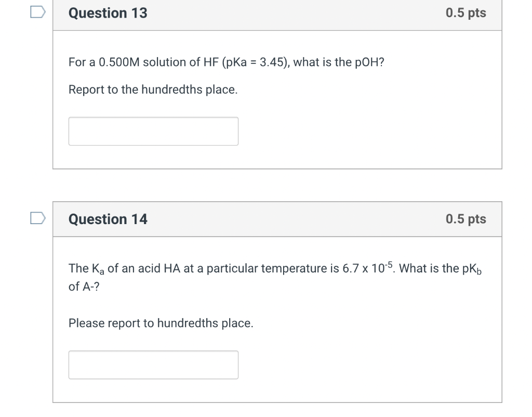Click the gap between the question cards
Viewport: 532px width, 417px height.
pyautogui.click(x=277, y=186)
